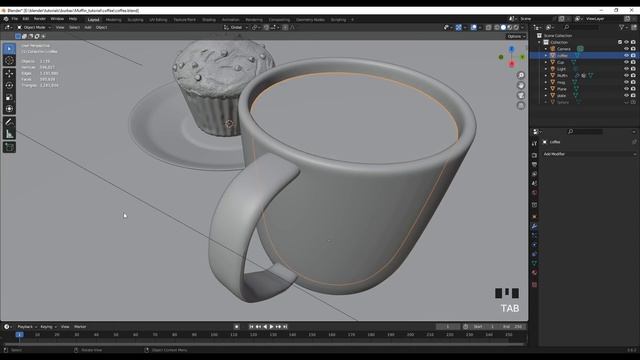Open the File menu
640x360 pixels.
pyautogui.click(x=15, y=19)
